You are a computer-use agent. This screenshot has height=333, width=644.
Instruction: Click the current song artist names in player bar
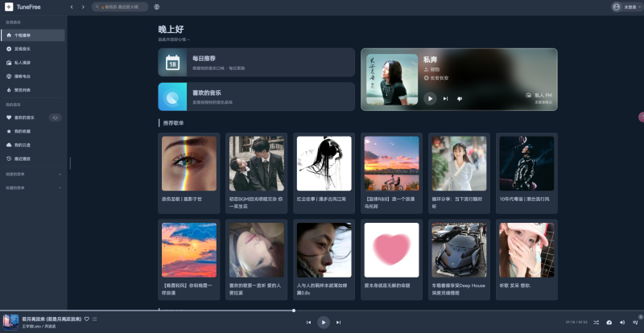tap(39, 327)
